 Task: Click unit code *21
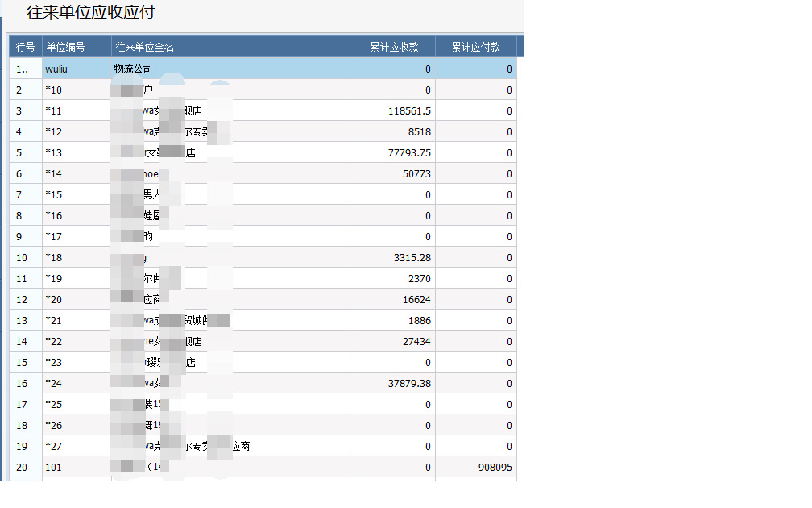pyautogui.click(x=77, y=321)
